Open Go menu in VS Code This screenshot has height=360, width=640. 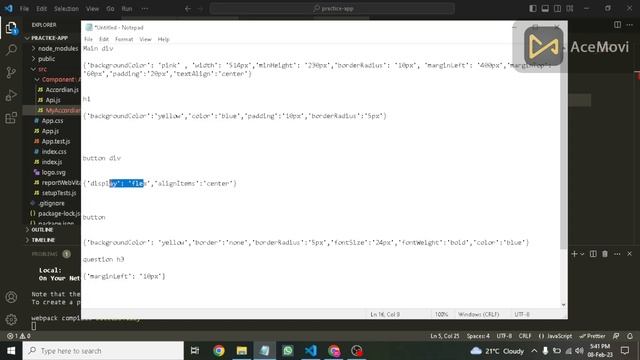(x=110, y=9)
